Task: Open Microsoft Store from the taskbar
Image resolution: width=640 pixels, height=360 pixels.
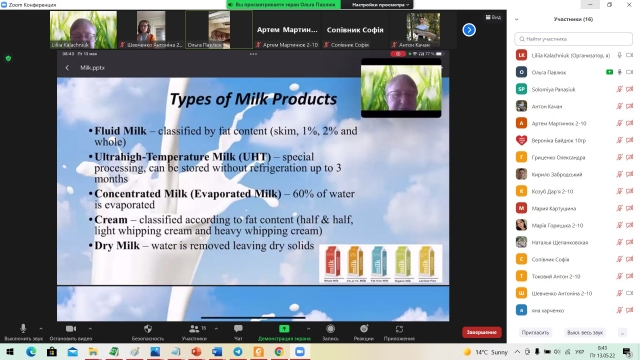Action: [x=52, y=351]
